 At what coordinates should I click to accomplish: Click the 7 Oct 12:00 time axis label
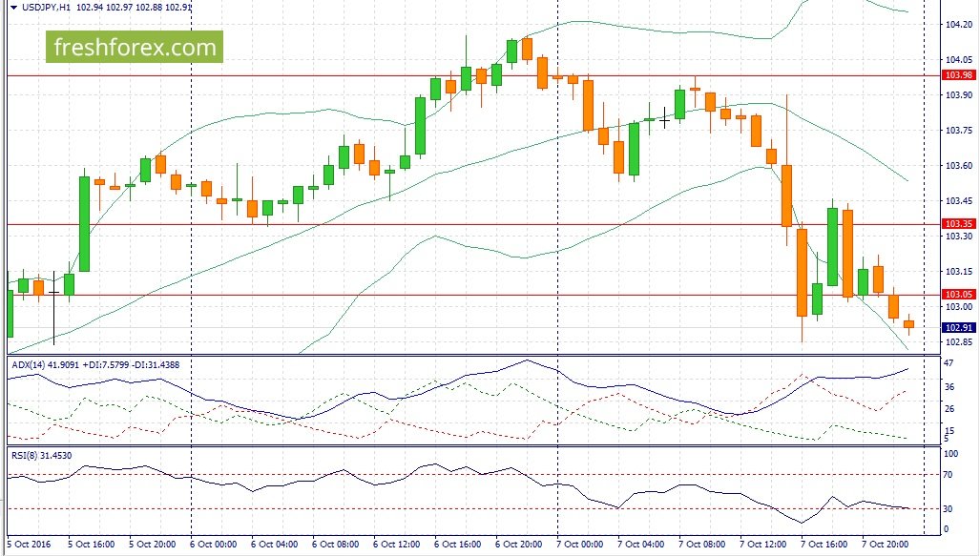(763, 545)
